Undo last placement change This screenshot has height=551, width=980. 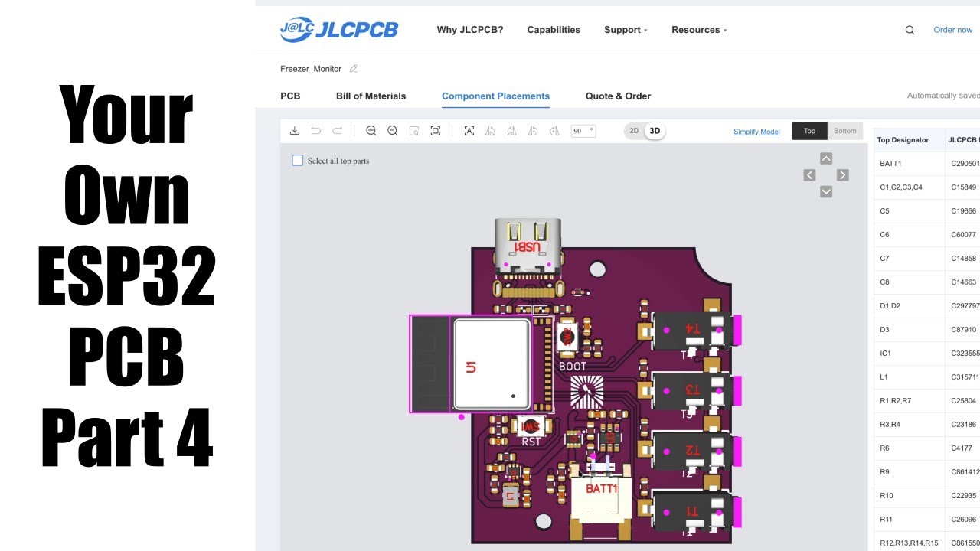pyautogui.click(x=315, y=131)
